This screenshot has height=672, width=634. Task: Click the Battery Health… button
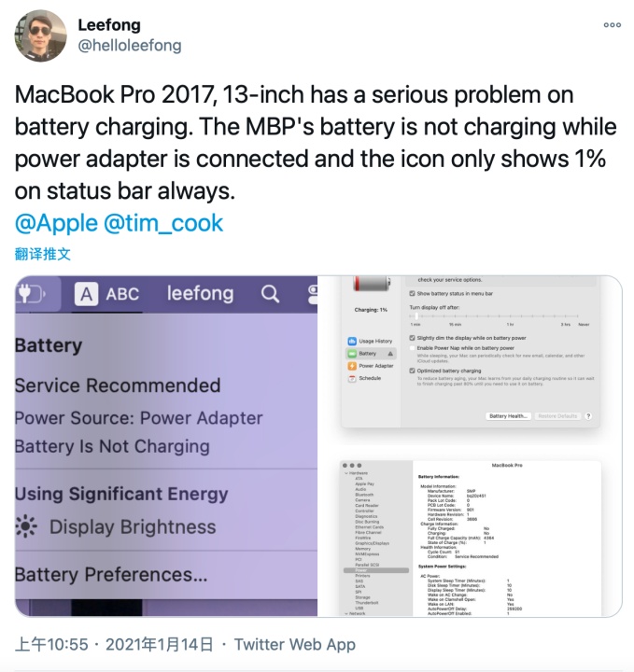click(508, 416)
